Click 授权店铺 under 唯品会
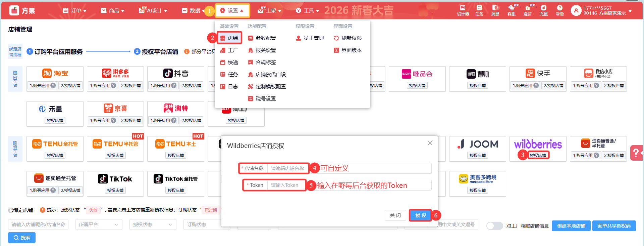 (417, 85)
